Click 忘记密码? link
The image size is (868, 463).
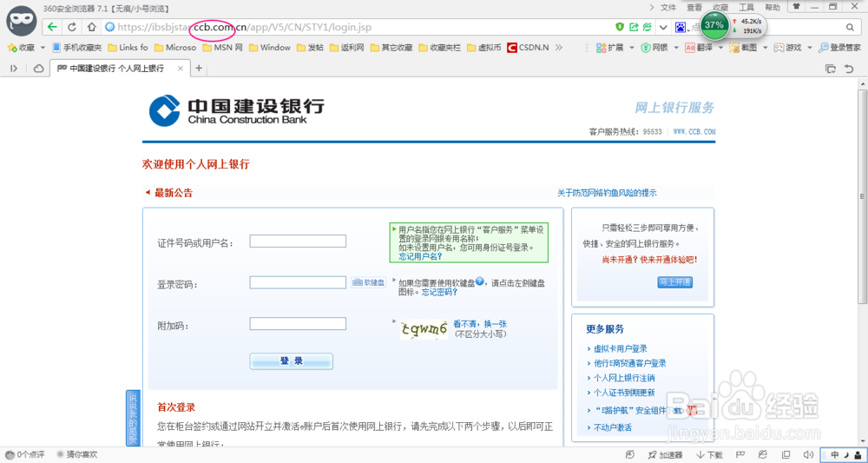[x=439, y=292]
